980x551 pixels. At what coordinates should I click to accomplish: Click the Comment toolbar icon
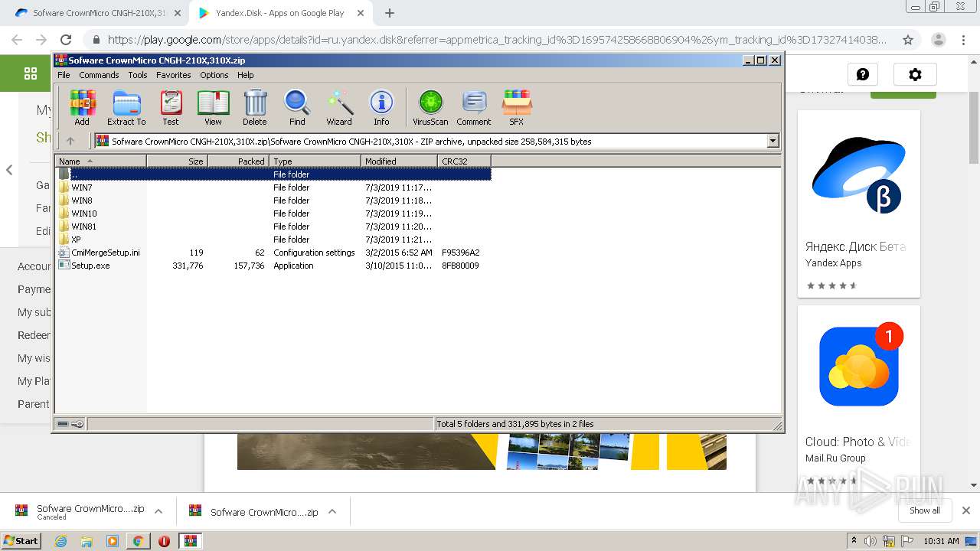(474, 107)
